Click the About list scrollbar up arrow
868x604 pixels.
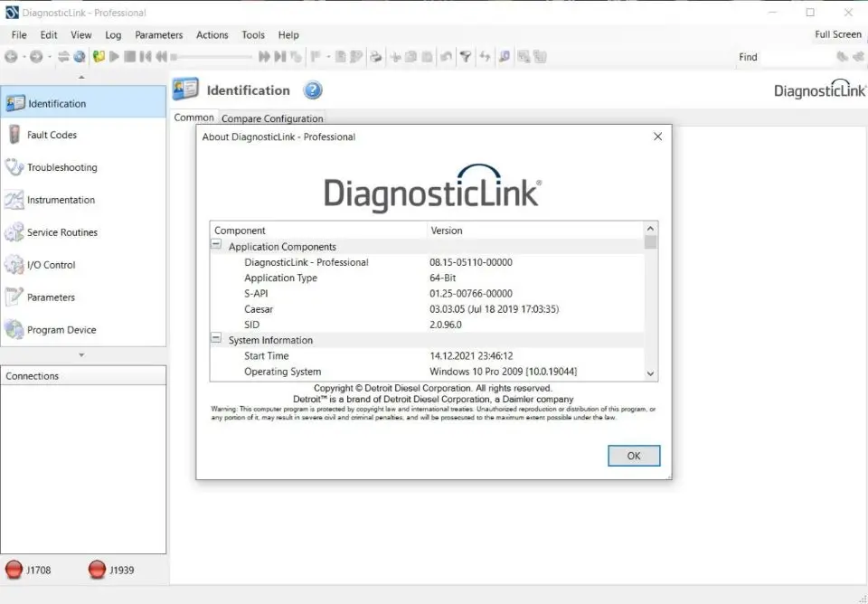pos(650,228)
